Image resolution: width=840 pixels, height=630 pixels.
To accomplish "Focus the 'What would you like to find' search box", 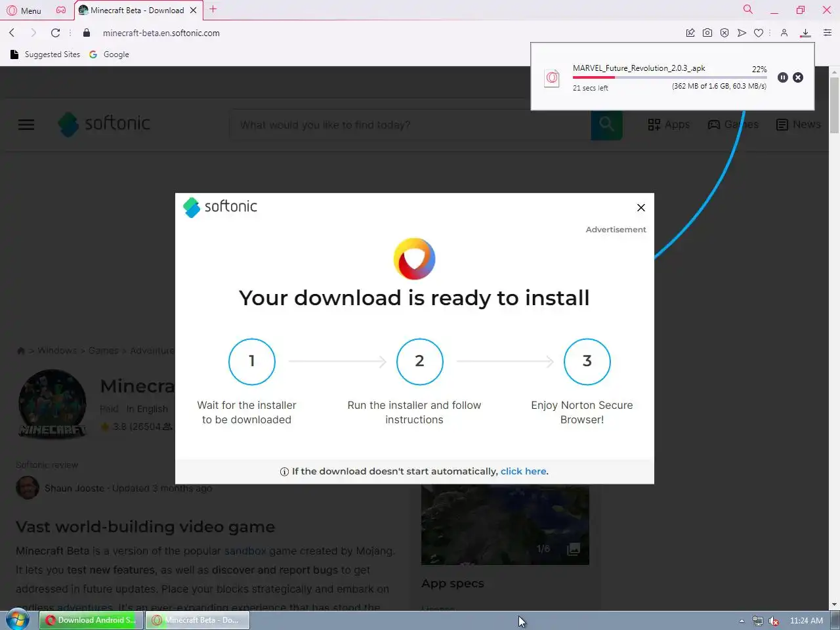I will (410, 125).
